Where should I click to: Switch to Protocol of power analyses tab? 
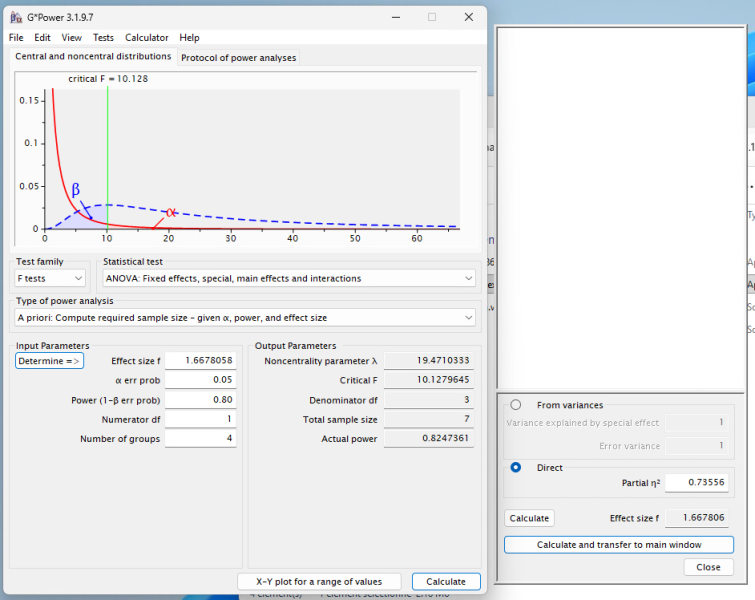(x=238, y=58)
